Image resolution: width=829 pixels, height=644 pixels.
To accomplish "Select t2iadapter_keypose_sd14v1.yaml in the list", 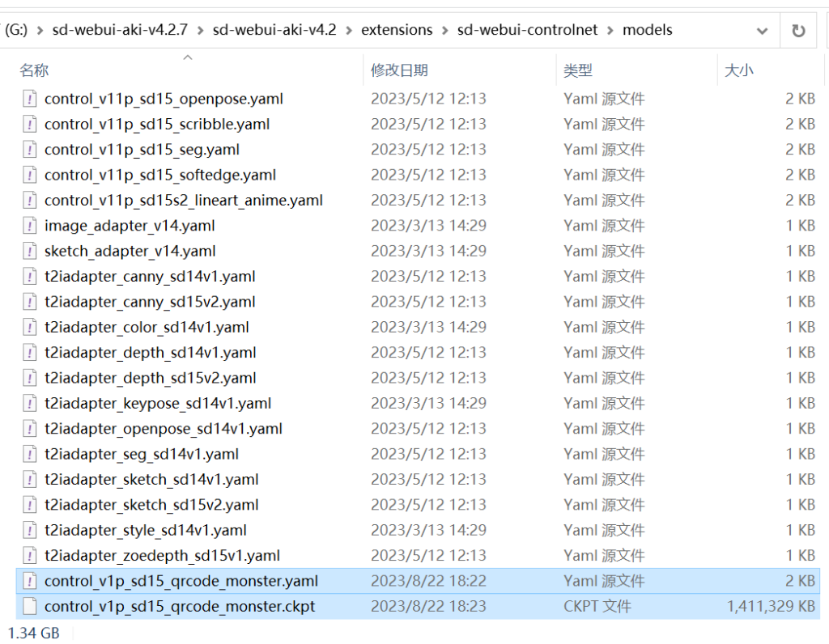I will [158, 403].
